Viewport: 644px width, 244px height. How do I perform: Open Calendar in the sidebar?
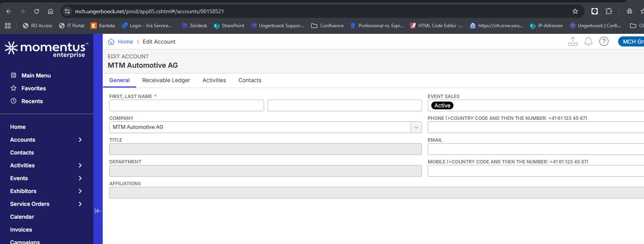tap(22, 217)
